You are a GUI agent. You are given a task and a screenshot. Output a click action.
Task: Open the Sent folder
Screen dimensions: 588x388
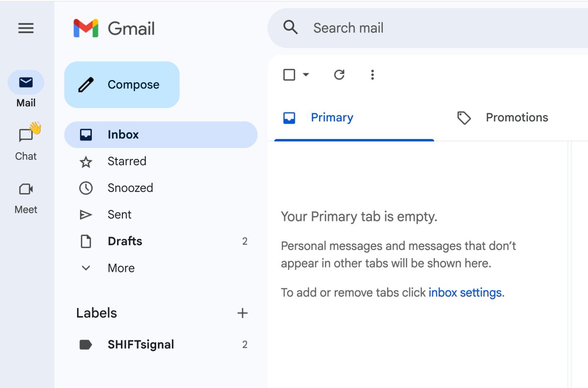click(x=161, y=215)
